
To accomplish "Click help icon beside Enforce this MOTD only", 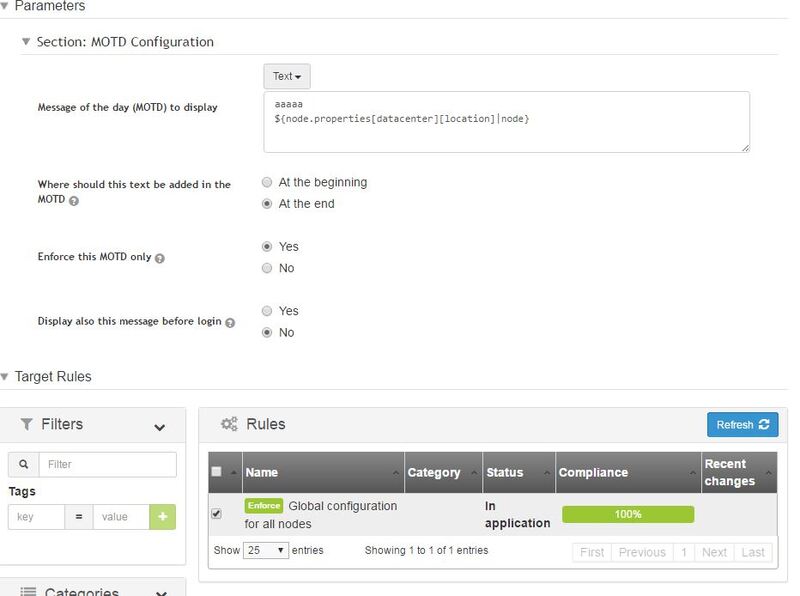I will (160, 258).
